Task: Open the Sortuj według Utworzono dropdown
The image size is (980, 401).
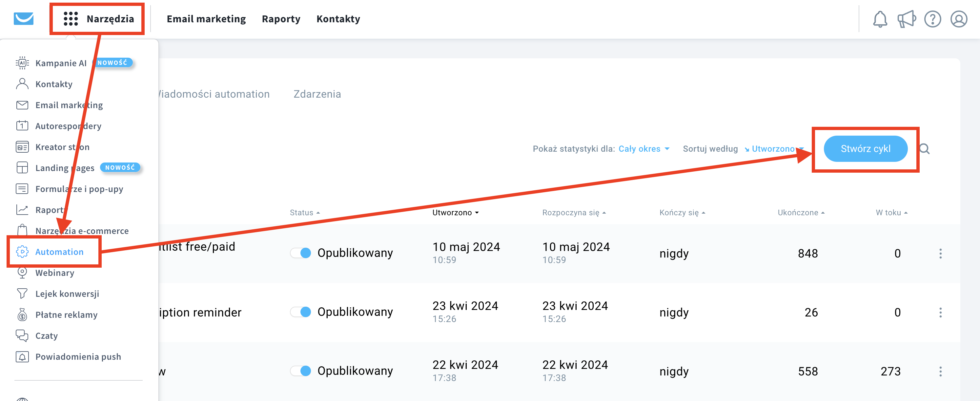Action: [774, 149]
